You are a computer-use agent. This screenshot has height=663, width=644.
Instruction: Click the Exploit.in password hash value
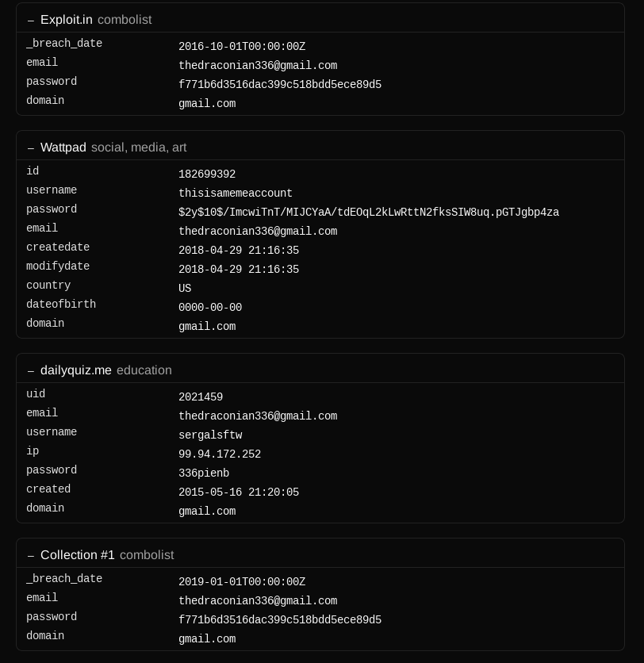click(280, 85)
